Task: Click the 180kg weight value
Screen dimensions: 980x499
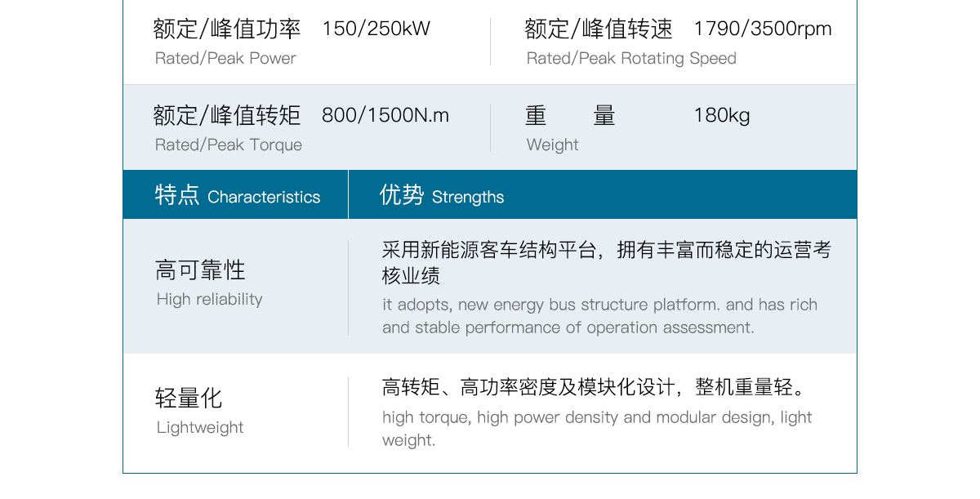Action: pyautogui.click(x=721, y=116)
